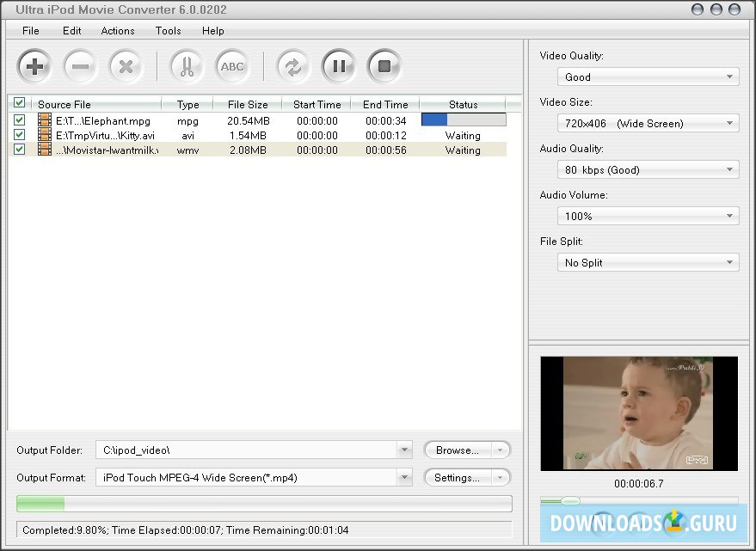Click the ABC rename icon
This screenshot has height=551, width=756.
pyautogui.click(x=232, y=66)
